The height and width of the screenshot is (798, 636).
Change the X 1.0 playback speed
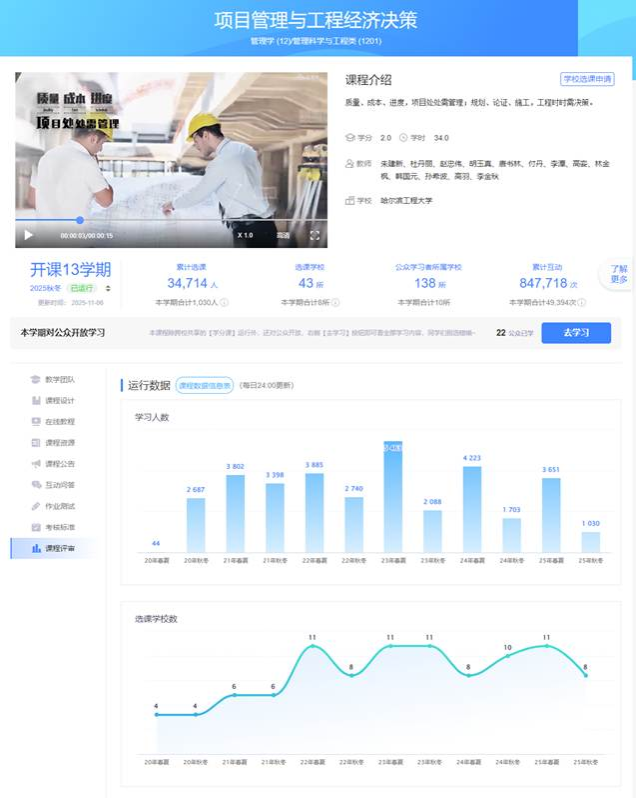pyautogui.click(x=245, y=235)
